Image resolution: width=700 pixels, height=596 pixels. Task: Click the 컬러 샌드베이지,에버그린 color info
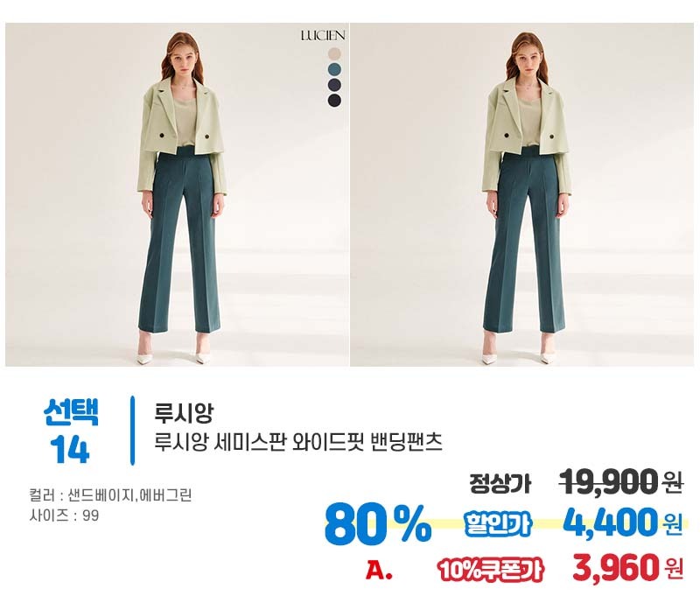(110, 495)
